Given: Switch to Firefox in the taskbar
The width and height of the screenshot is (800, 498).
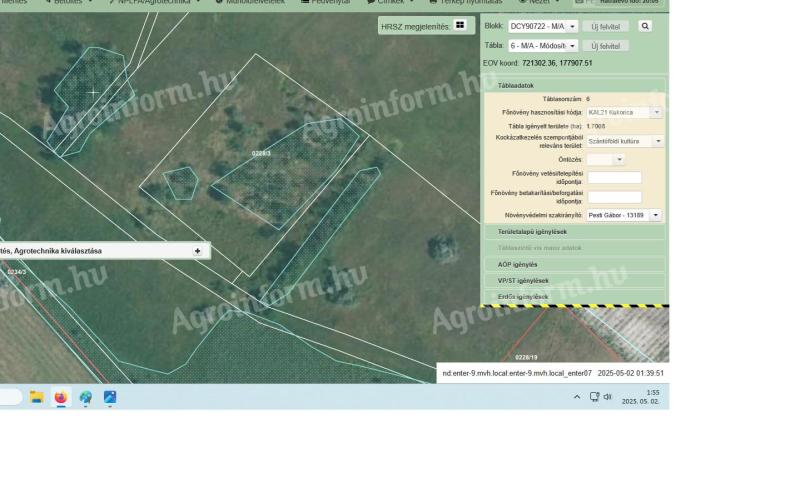Looking at the screenshot, I should (61, 397).
